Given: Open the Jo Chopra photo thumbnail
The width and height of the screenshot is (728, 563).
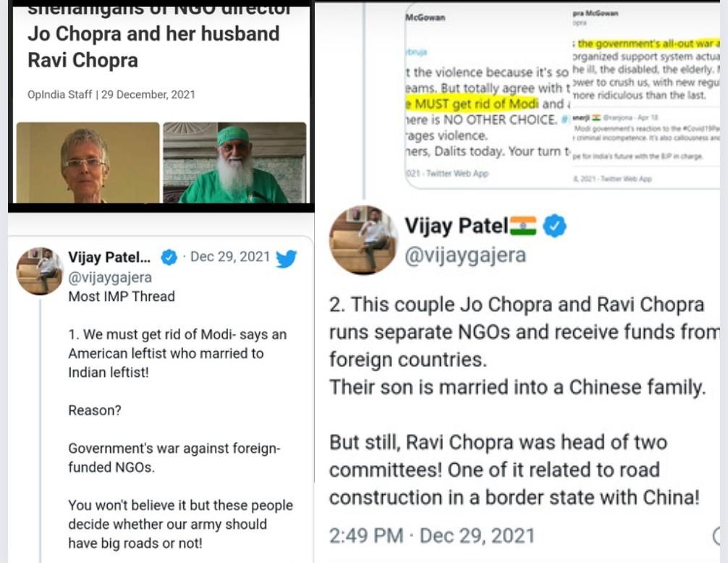Looking at the screenshot, I should (88, 162).
